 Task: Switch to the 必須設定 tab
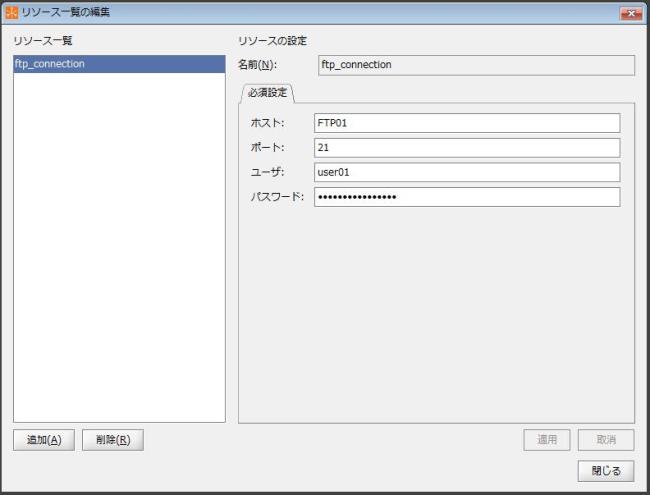point(268,93)
